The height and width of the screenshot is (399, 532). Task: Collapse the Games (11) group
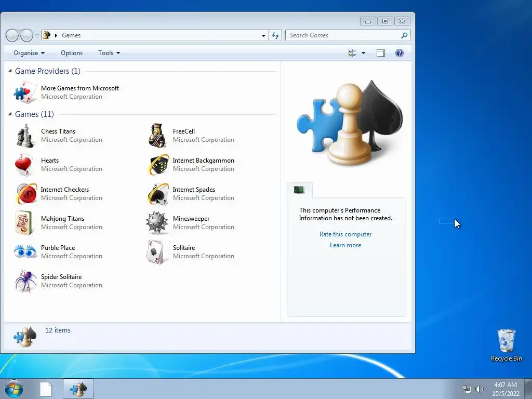pyautogui.click(x=10, y=114)
